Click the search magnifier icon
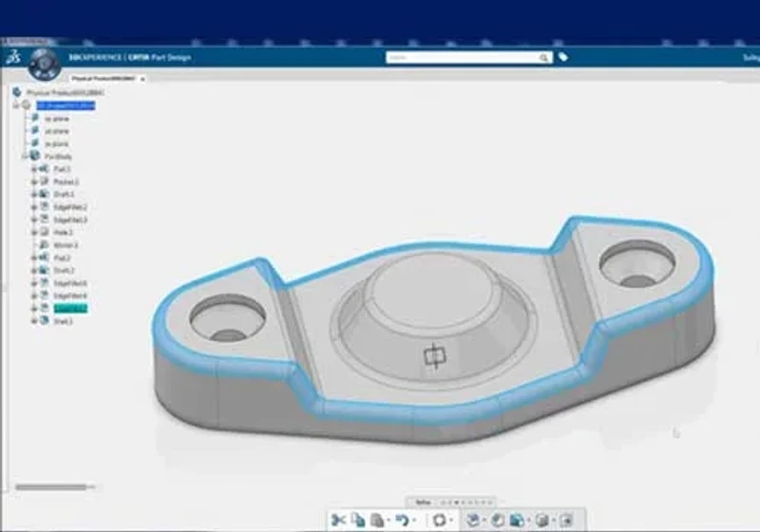This screenshot has width=760, height=532. (x=543, y=58)
